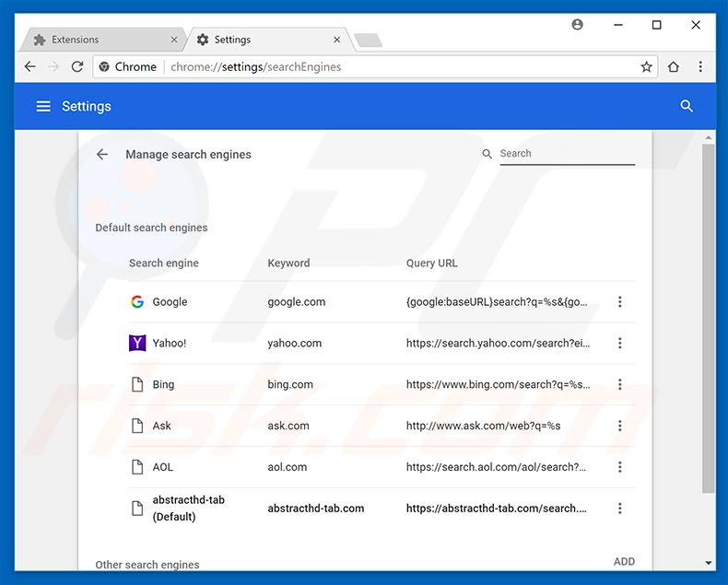Click the browser Back arrow
The image size is (728, 585).
(30, 66)
